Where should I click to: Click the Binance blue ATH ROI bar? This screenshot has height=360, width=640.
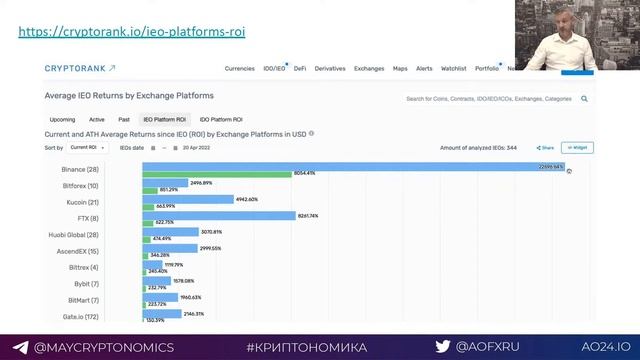pos(353,167)
